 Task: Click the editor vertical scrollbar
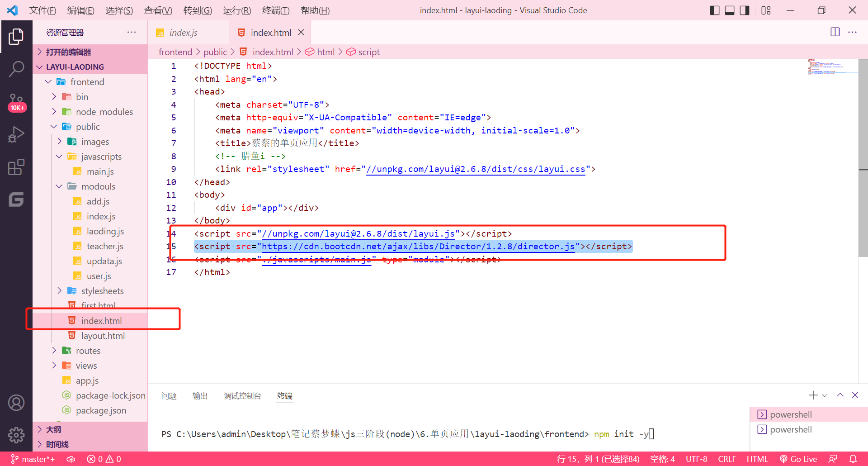(x=863, y=158)
